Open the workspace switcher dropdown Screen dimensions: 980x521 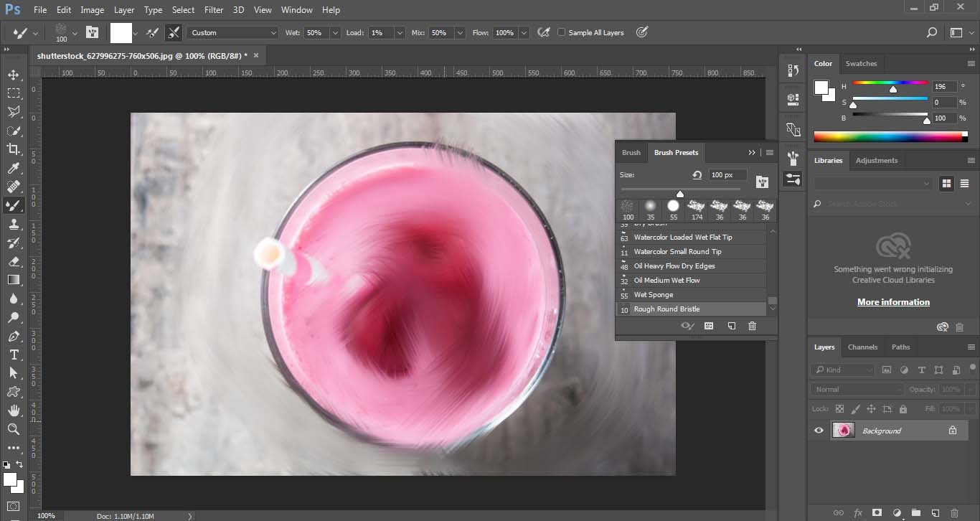click(x=961, y=32)
